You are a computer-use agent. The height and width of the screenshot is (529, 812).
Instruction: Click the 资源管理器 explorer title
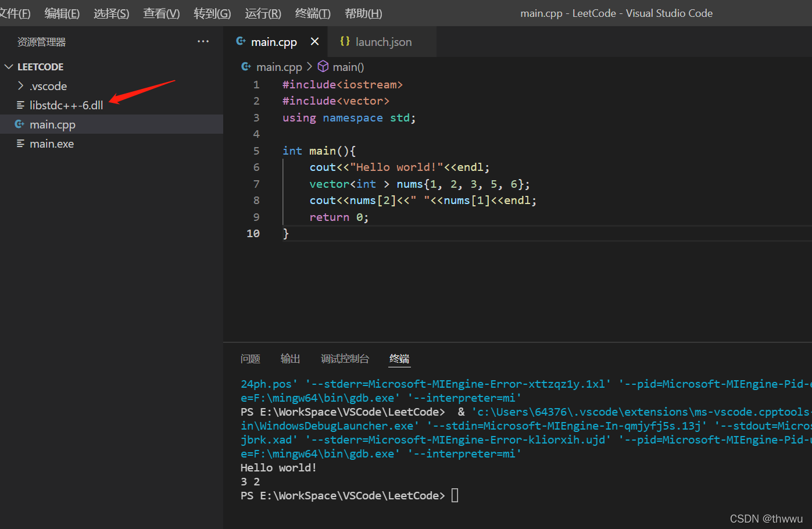[x=41, y=42]
